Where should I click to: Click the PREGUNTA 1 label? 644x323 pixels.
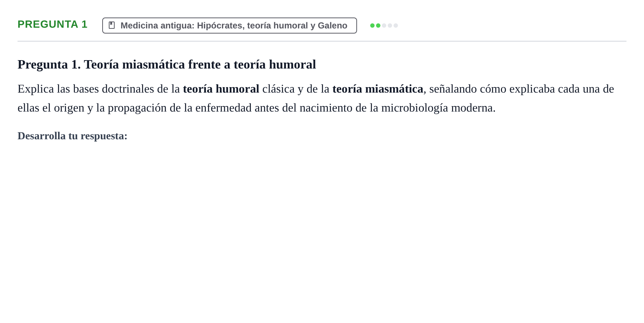click(53, 24)
